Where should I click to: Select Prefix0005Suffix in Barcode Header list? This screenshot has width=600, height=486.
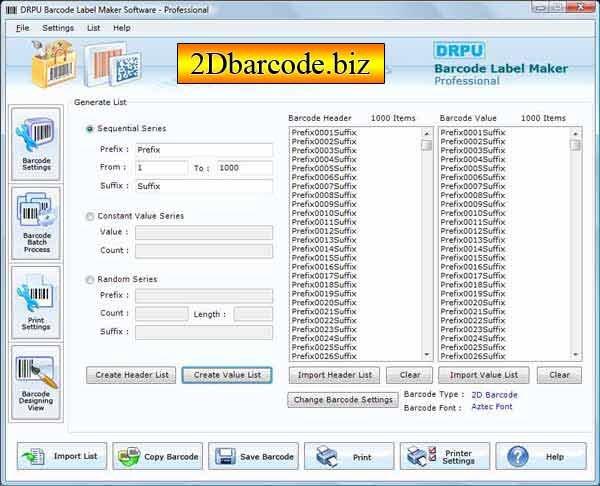[324, 168]
